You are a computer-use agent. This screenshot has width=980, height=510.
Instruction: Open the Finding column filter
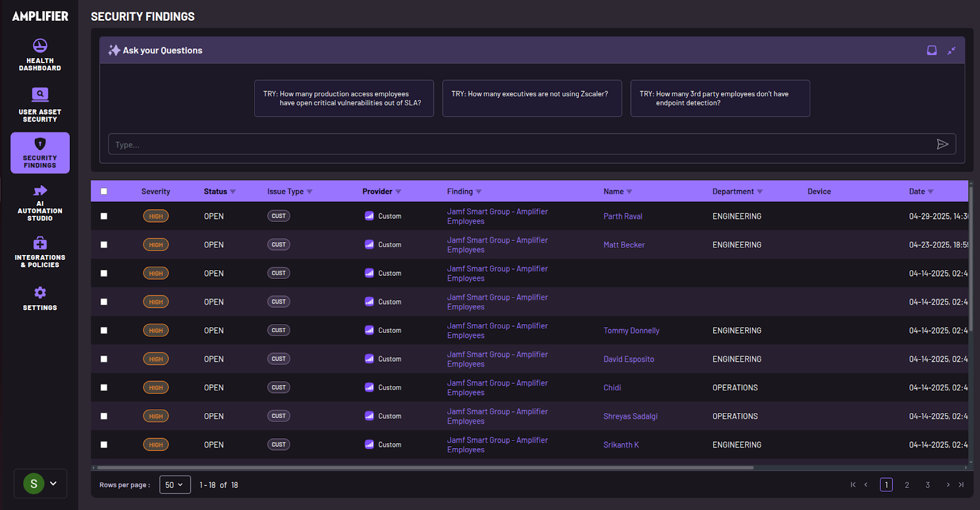[478, 192]
